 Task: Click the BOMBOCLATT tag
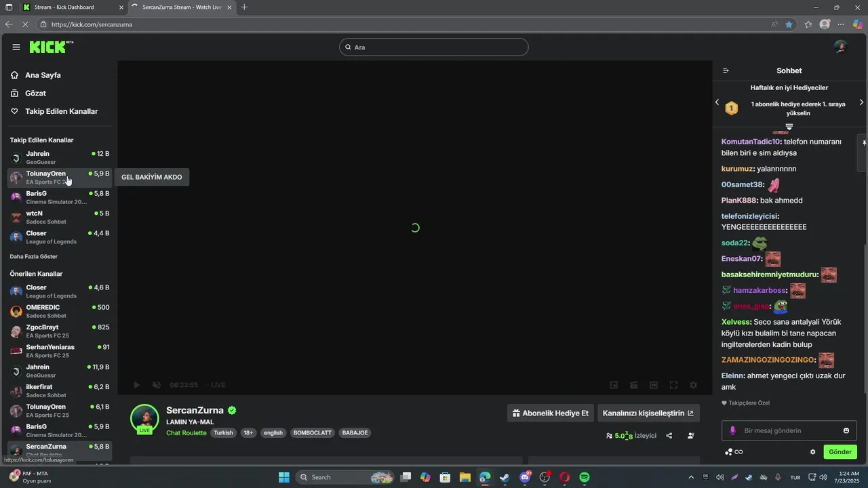(x=312, y=432)
